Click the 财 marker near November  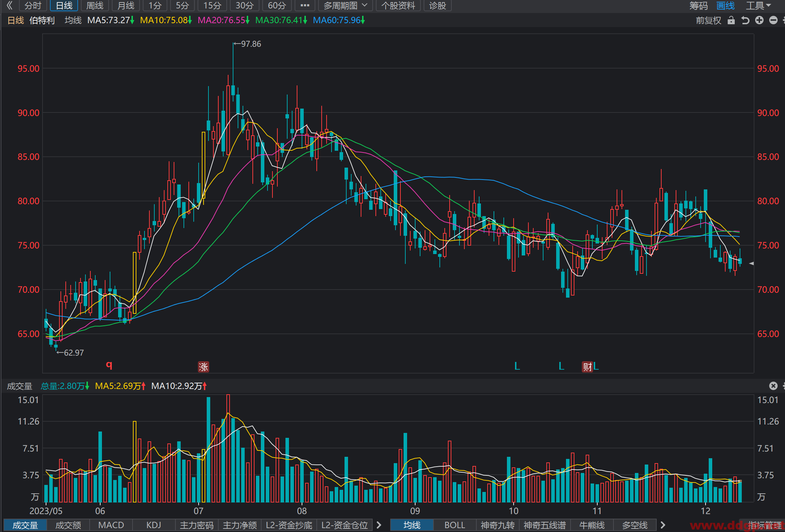[x=587, y=367]
